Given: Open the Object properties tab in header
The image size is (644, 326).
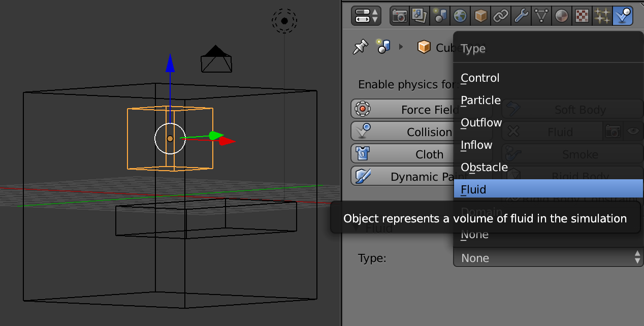Looking at the screenshot, I should tap(480, 16).
